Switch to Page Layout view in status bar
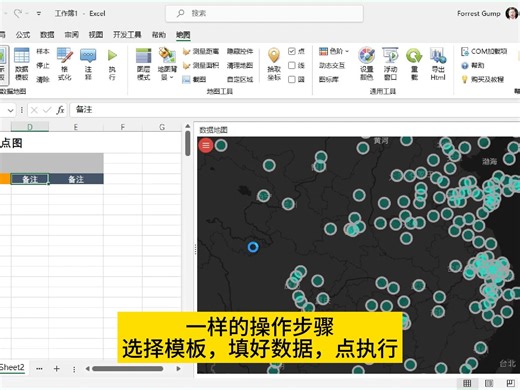 pos(489,383)
